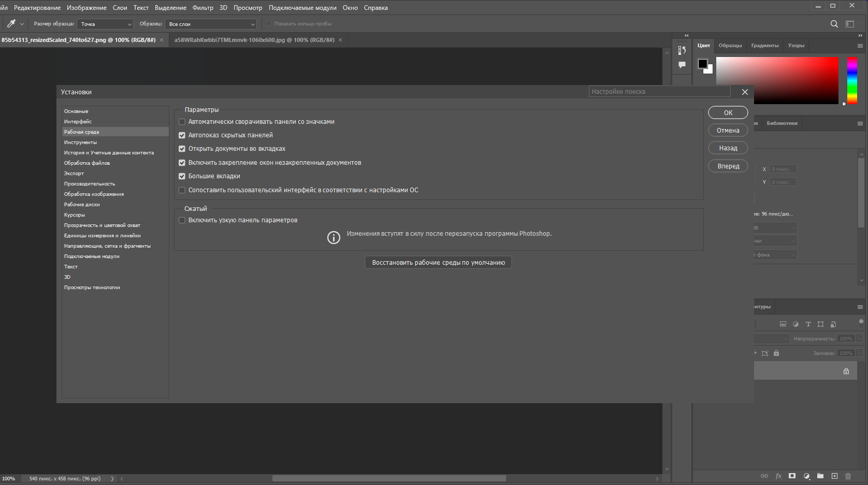Screen dimensions: 868x485
Task: Click the layer's padlock icon
Action: 846,371
